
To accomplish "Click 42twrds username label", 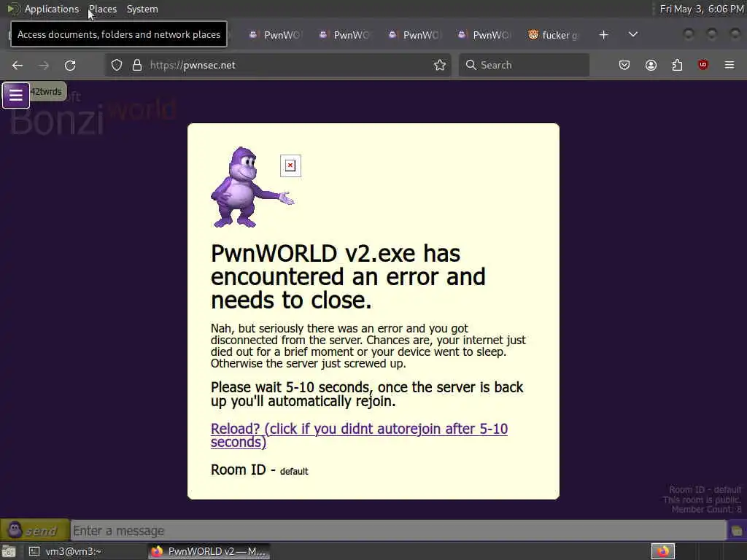I will click(46, 91).
